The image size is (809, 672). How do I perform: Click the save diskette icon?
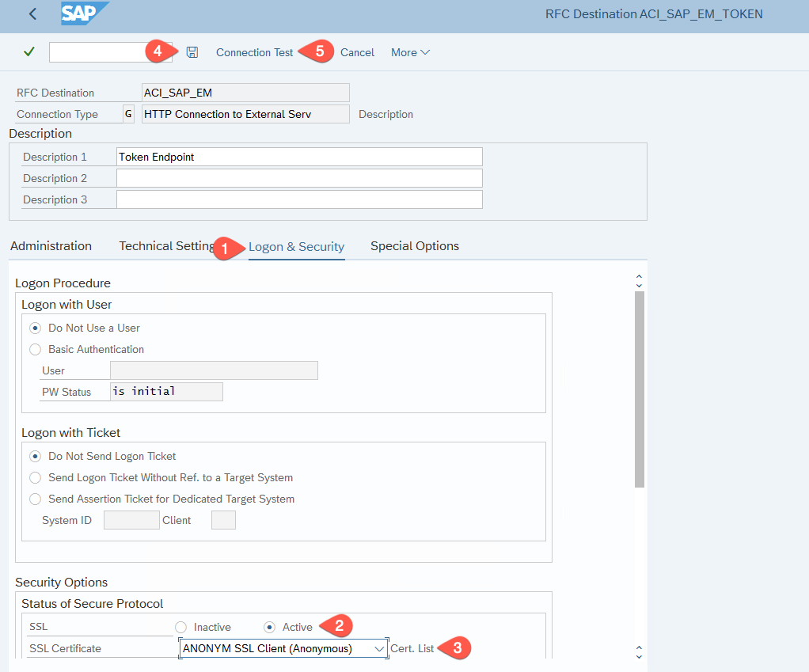pyautogui.click(x=192, y=52)
